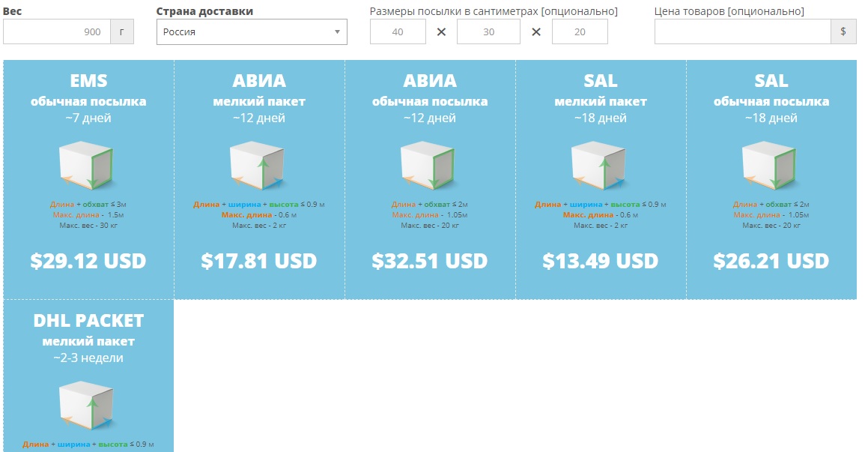Click the DHL Packet box icon
The width and height of the screenshot is (868, 452).
[x=86, y=406]
